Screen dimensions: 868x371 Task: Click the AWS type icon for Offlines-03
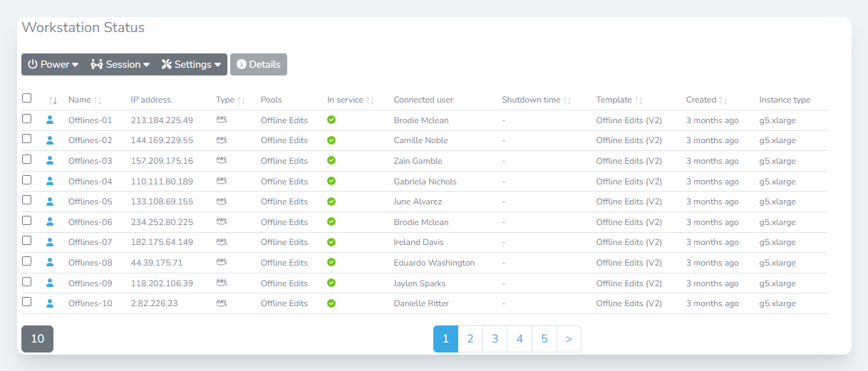tap(221, 160)
